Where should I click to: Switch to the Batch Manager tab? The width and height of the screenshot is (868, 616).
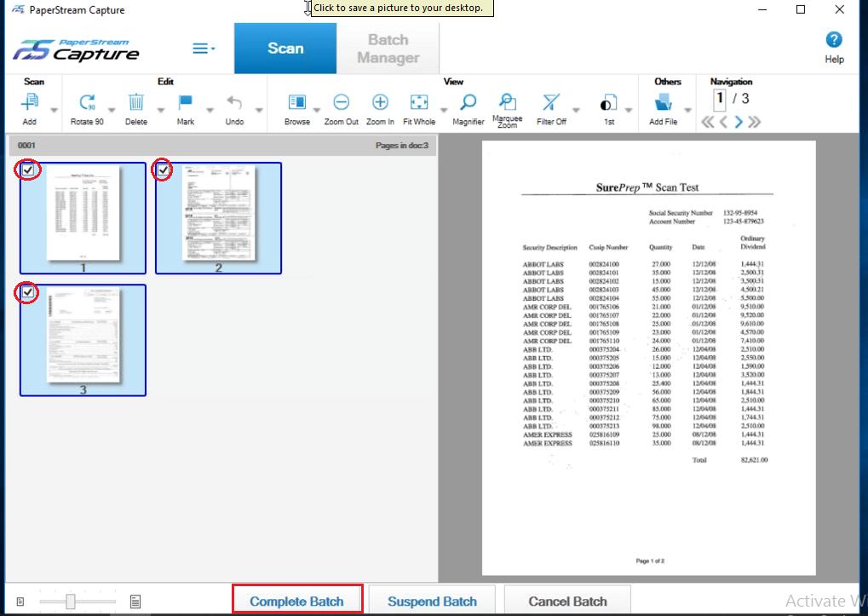388,49
